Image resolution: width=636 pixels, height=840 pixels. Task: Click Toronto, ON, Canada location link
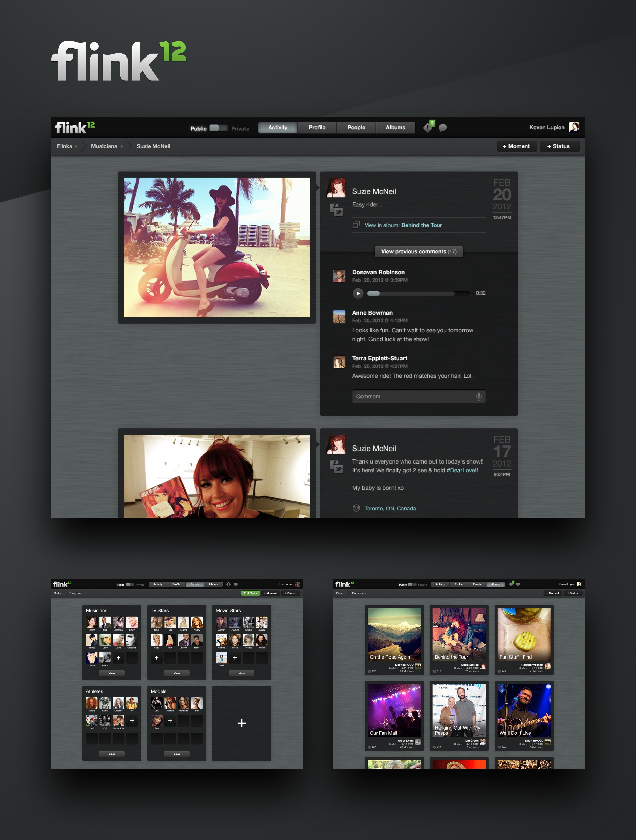point(390,509)
